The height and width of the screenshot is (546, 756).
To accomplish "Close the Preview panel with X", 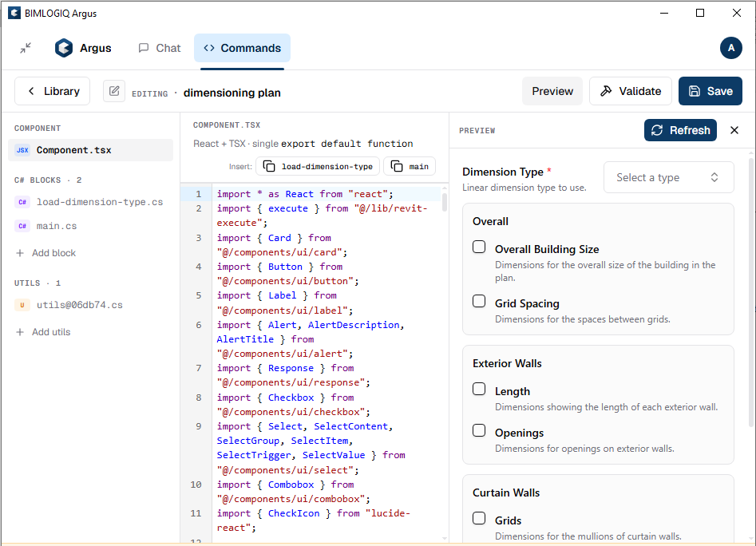I will click(734, 130).
